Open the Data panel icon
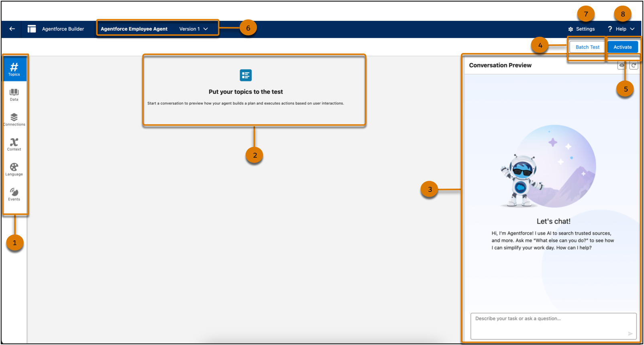 click(14, 92)
